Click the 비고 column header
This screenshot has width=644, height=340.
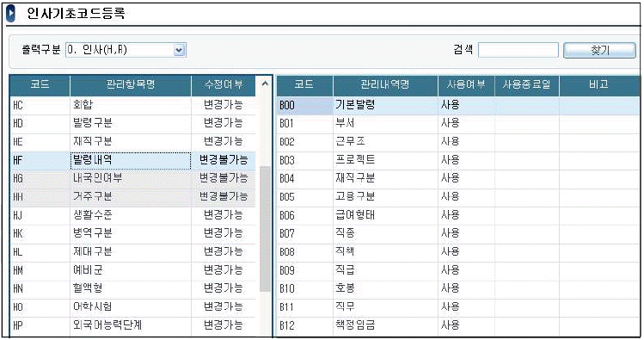598,84
